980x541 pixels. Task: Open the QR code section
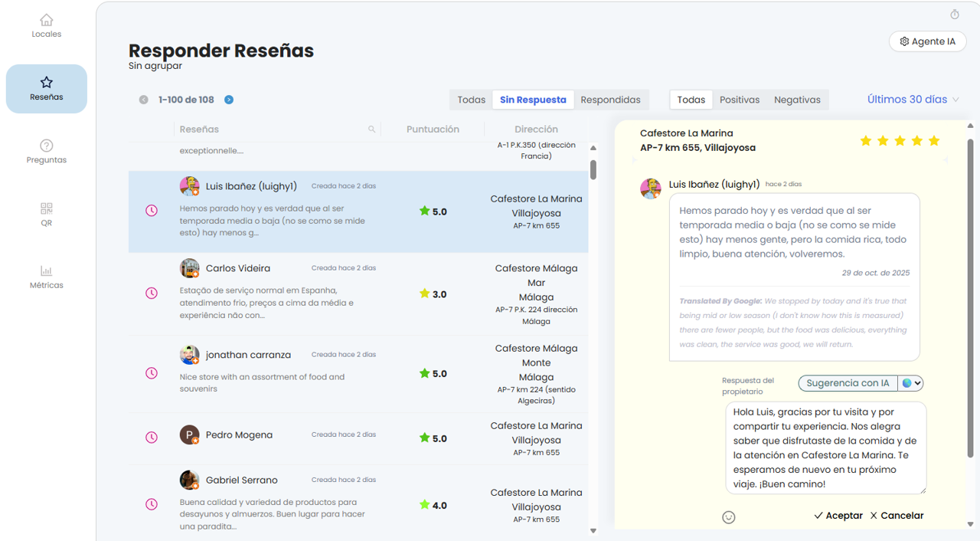coord(47,209)
